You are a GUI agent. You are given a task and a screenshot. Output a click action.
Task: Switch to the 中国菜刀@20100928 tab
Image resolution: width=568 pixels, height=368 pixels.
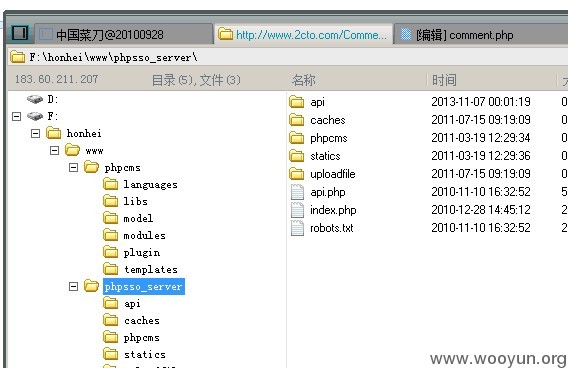[x=124, y=34]
